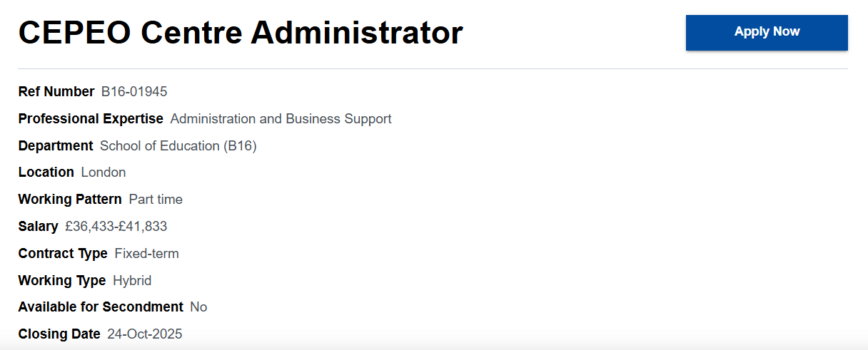Click the reference value B16-01945
The height and width of the screenshot is (350, 868).
pyautogui.click(x=134, y=92)
